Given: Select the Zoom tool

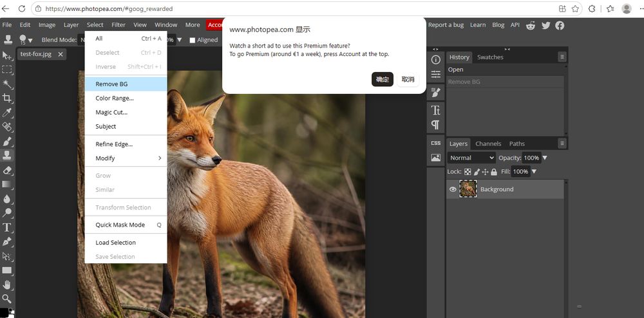Looking at the screenshot, I should pyautogui.click(x=7, y=299).
